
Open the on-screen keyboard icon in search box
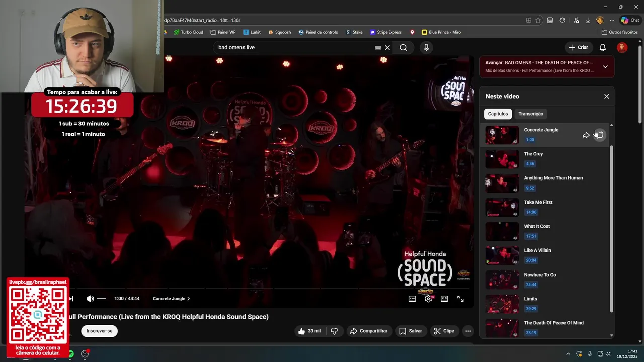point(378,48)
